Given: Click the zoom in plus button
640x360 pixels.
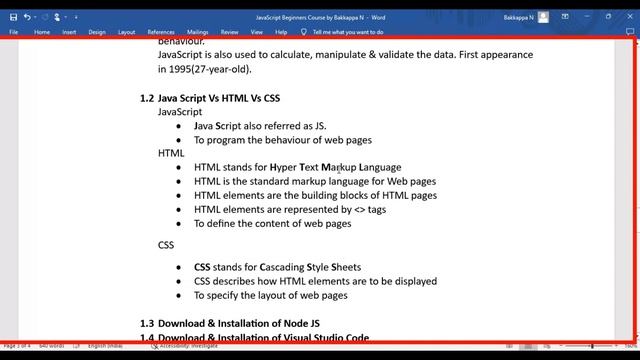Looking at the screenshot, I should pos(616,346).
